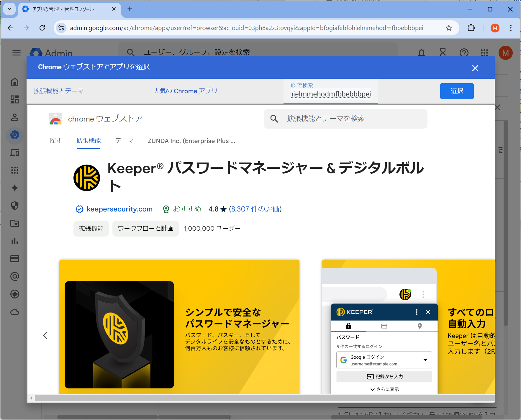Image resolution: width=521 pixels, height=420 pixels.
Task: Click the Keeper extension logo
Action: point(87,178)
